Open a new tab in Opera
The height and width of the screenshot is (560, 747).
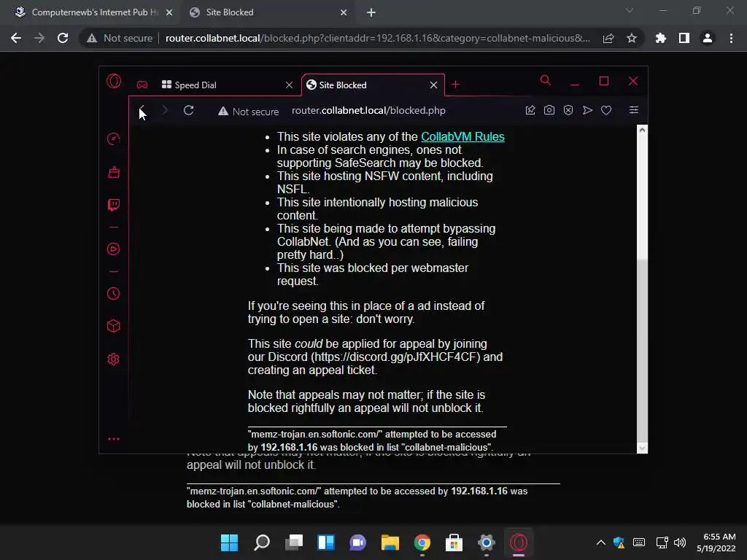tap(455, 85)
